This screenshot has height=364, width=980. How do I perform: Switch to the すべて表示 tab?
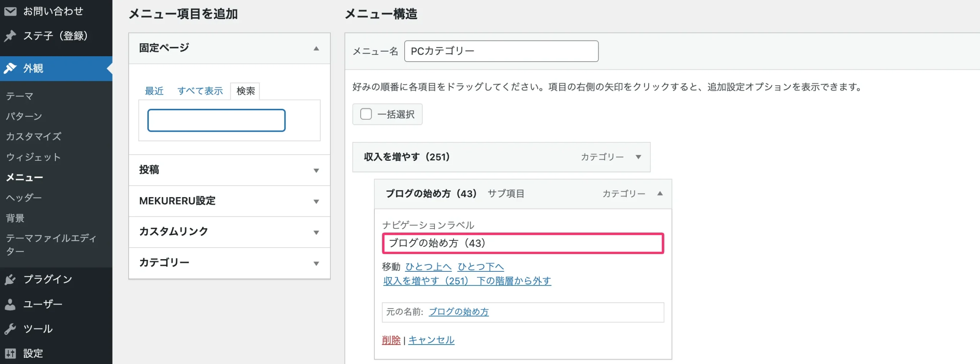click(x=200, y=91)
